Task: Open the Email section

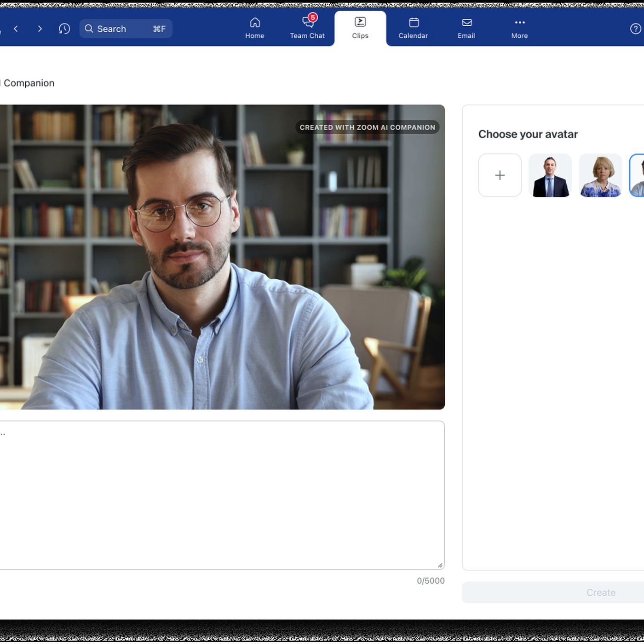Action: point(466,28)
